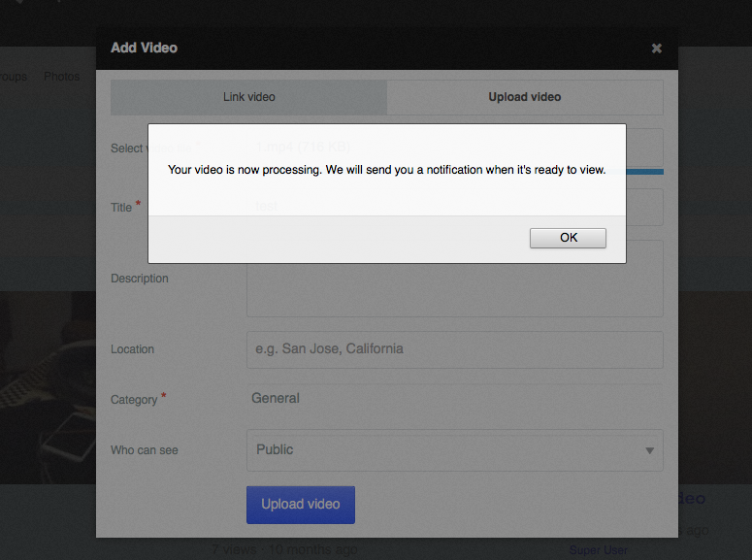Click the video processing message text

(386, 170)
